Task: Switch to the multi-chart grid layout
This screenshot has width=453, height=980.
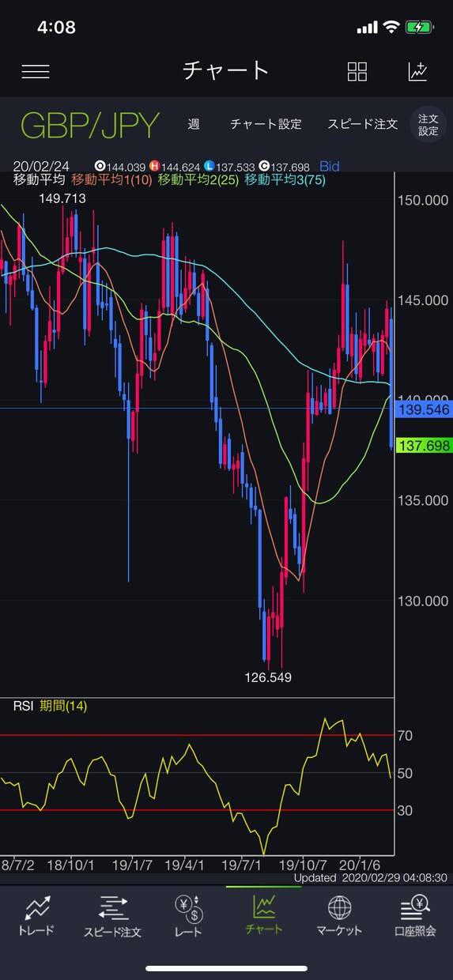Action: (357, 71)
